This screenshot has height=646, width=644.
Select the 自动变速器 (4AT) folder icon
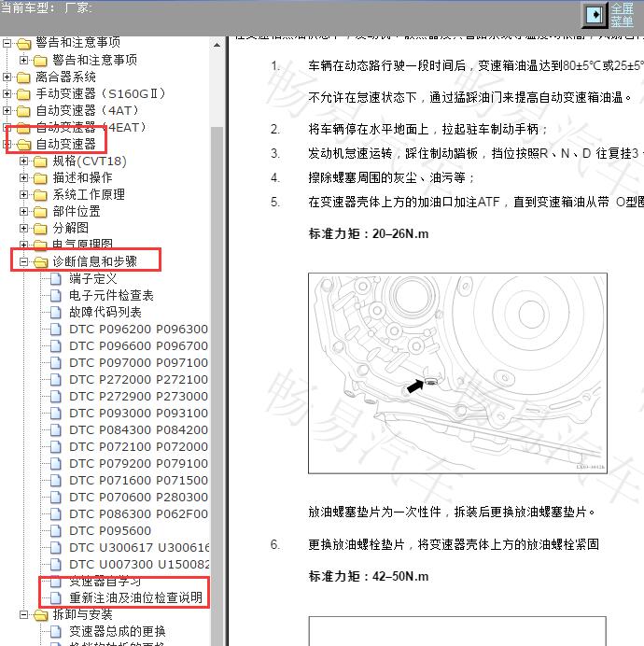[x=23, y=111]
